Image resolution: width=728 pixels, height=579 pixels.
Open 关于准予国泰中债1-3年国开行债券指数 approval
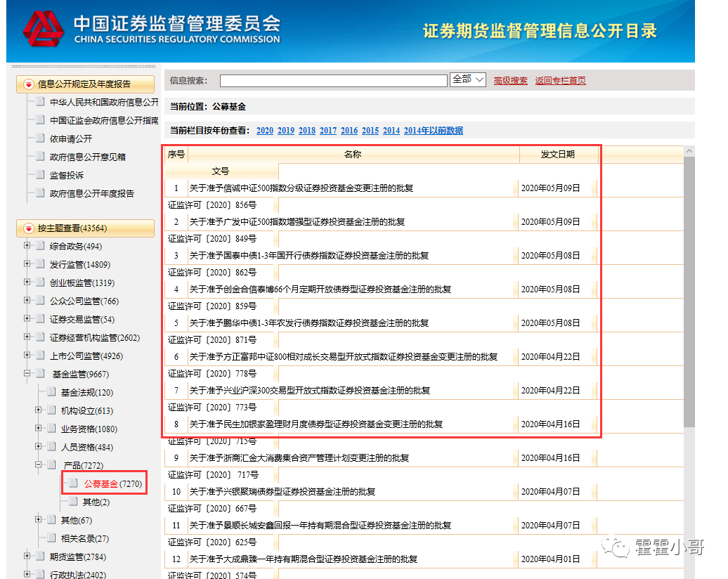[308, 255]
